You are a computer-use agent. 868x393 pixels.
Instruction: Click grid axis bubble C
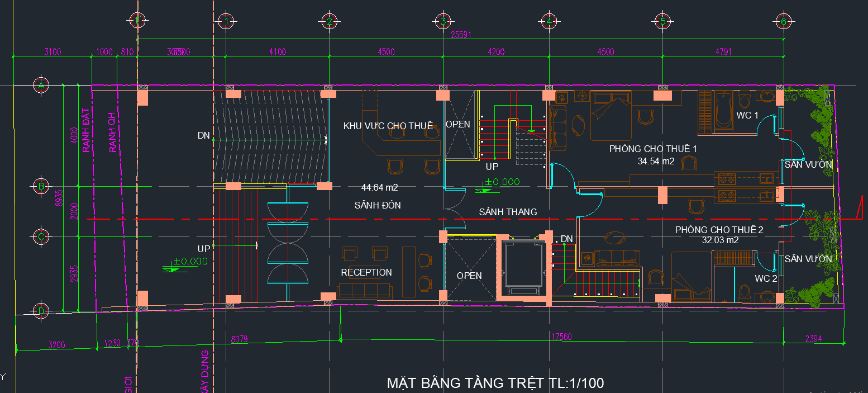click(41, 236)
